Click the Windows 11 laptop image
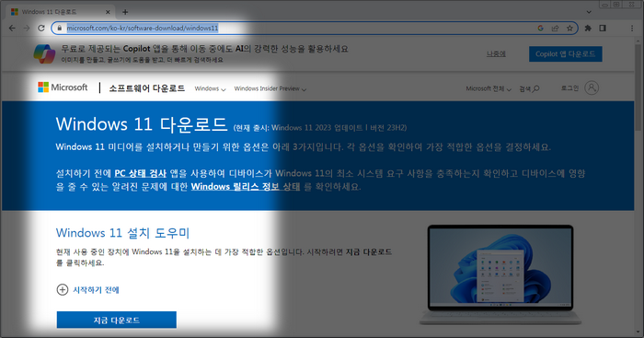The height and width of the screenshot is (338, 644). pyautogui.click(x=500, y=274)
